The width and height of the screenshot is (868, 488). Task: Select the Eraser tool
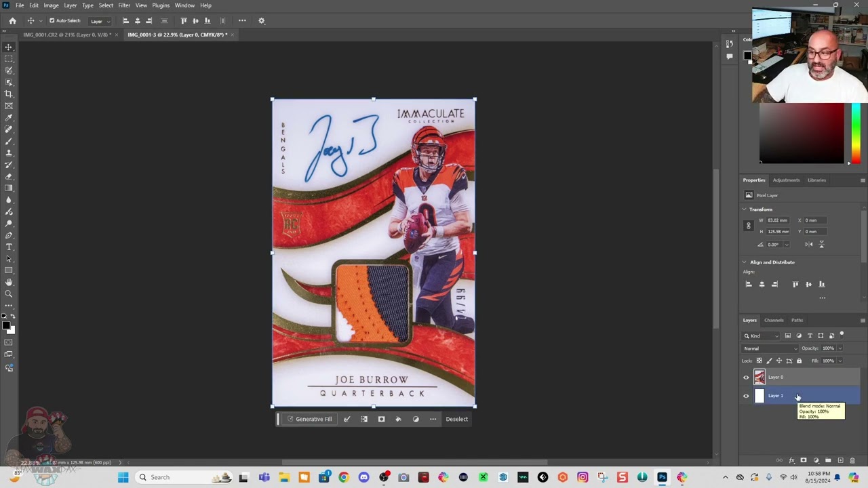pos(9,176)
